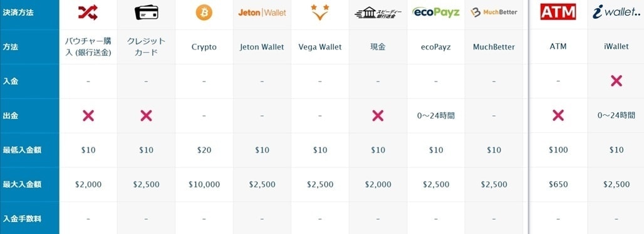Click the credit card withdrawal X mark
The image size is (644, 234).
pos(146,115)
